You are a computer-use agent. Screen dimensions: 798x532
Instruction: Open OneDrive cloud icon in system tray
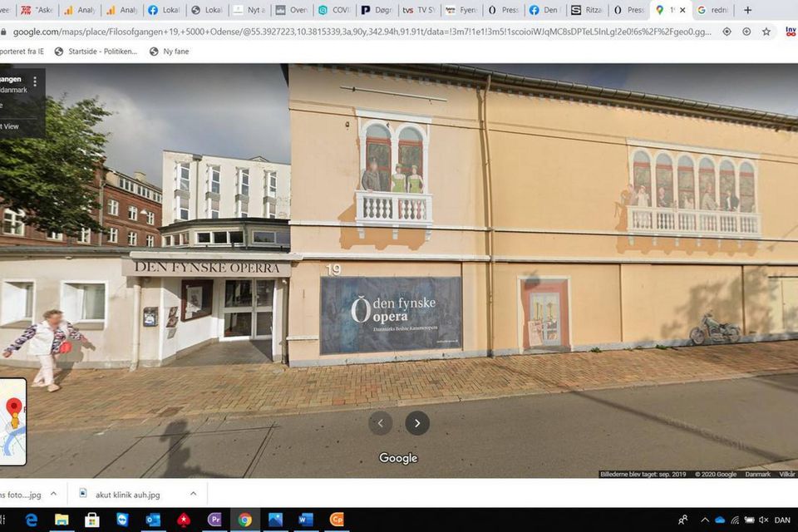(720, 520)
